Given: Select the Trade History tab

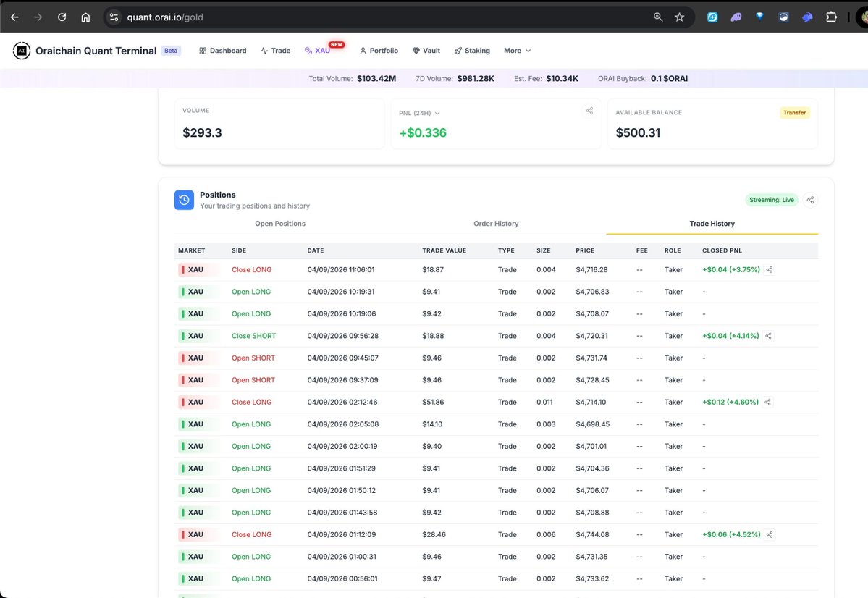Looking at the screenshot, I should 712,224.
